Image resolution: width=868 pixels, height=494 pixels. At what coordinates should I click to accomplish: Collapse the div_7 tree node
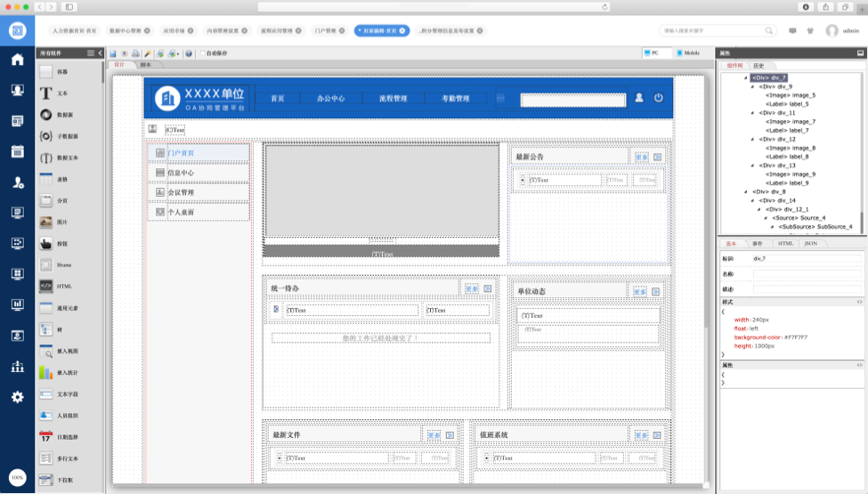coord(746,77)
